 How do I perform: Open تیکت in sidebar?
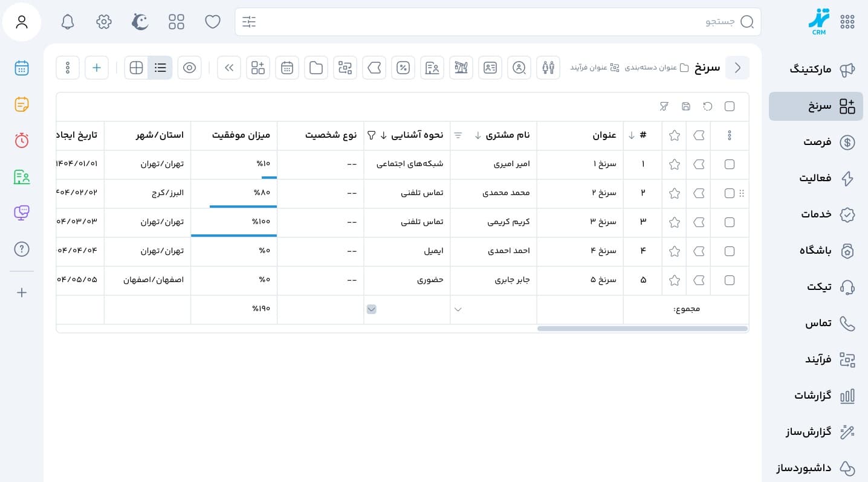(x=816, y=287)
